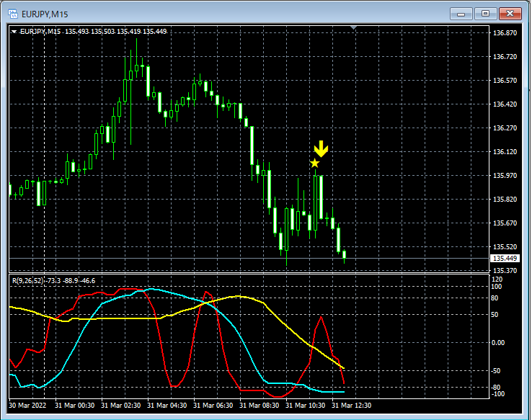Click the EURJPY,M15 OHLC header text
This screenshot has width=532, height=420.
click(x=93, y=32)
